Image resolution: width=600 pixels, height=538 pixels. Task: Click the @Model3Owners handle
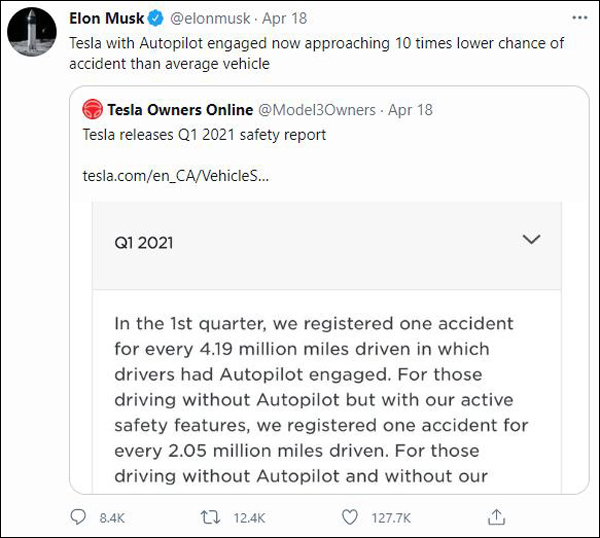[x=317, y=109]
